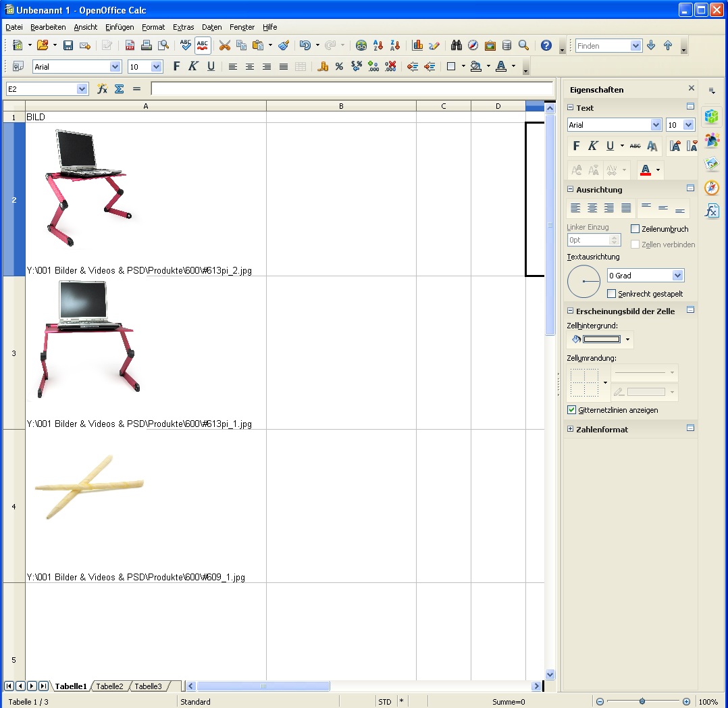Click the Insert Chart icon
728x708 pixels.
point(417,45)
